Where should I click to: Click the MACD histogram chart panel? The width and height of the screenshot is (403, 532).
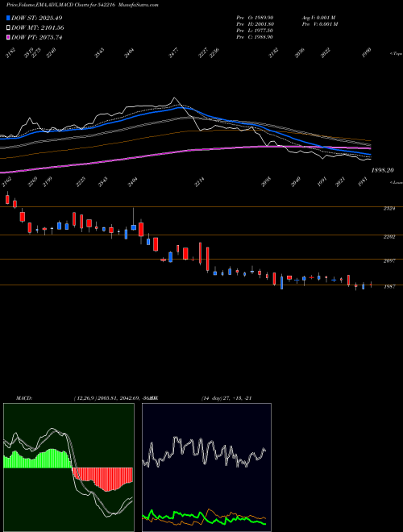69,468
